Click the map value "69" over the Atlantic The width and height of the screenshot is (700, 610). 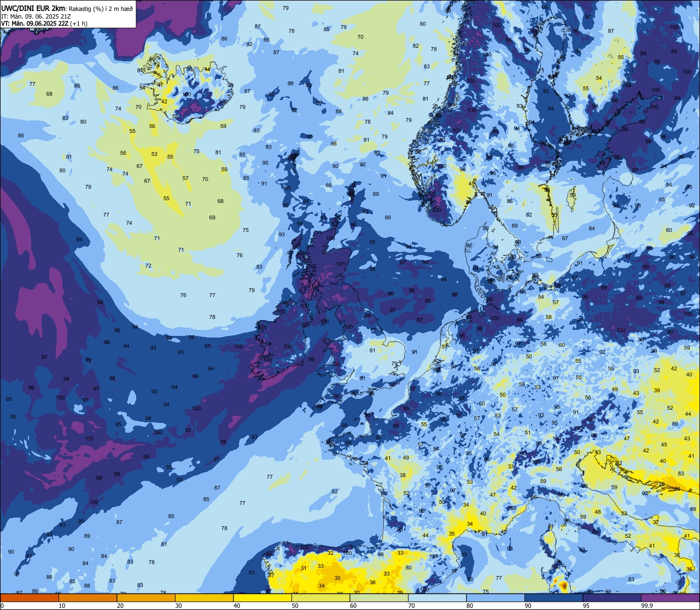pos(212,218)
